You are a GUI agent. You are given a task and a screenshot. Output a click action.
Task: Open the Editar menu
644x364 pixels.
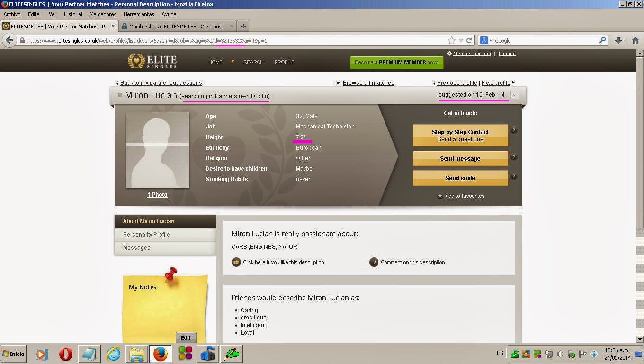35,15
